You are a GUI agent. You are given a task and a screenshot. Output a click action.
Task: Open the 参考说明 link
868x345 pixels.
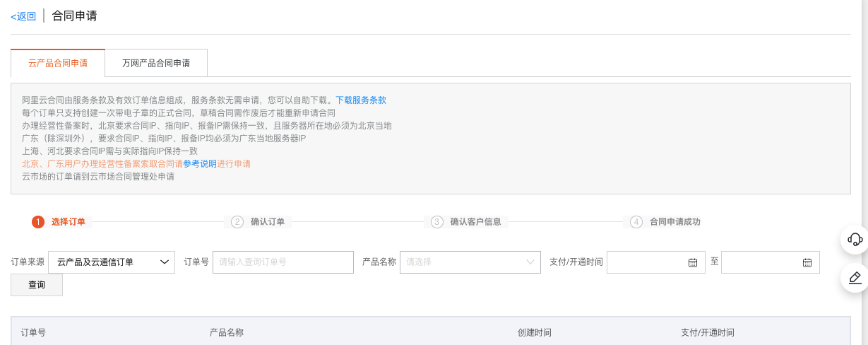(x=200, y=164)
